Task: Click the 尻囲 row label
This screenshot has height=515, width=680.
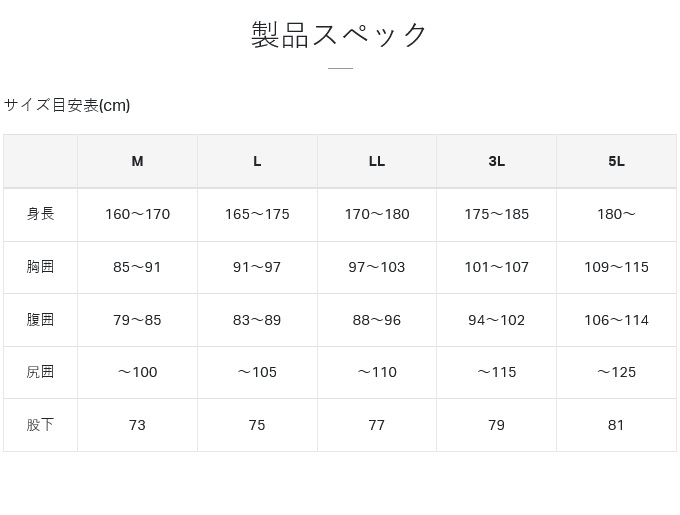Action: pos(40,372)
